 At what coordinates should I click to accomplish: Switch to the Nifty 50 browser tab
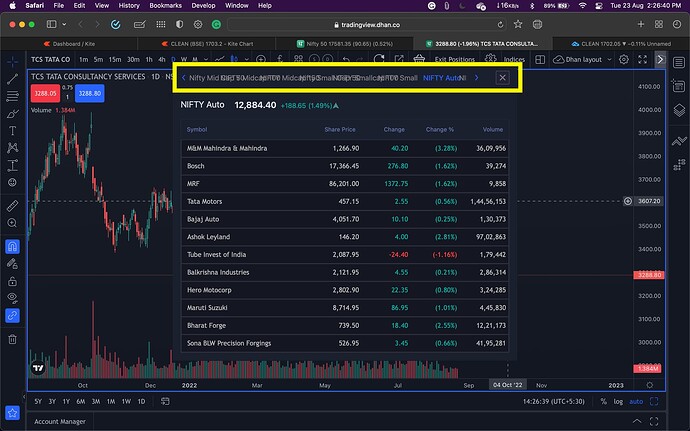tap(344, 44)
